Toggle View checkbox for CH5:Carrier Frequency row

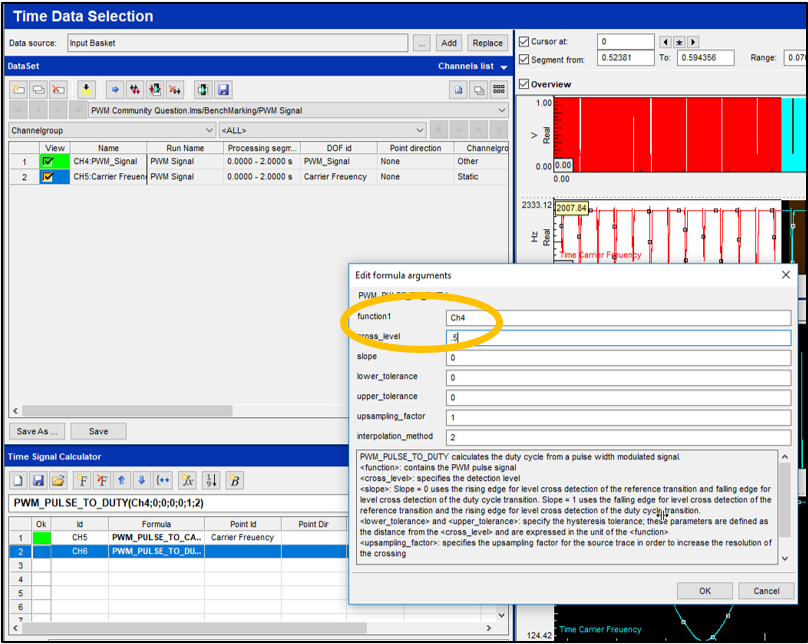[x=48, y=177]
